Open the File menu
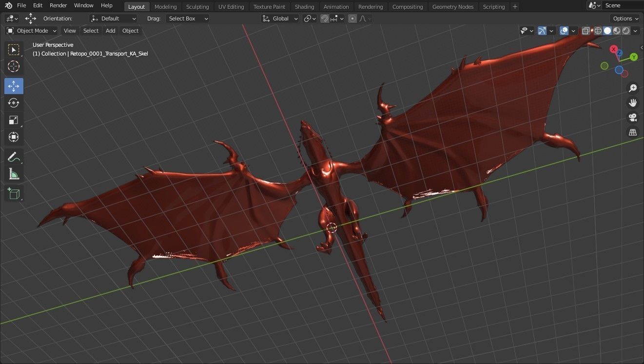 click(21, 5)
